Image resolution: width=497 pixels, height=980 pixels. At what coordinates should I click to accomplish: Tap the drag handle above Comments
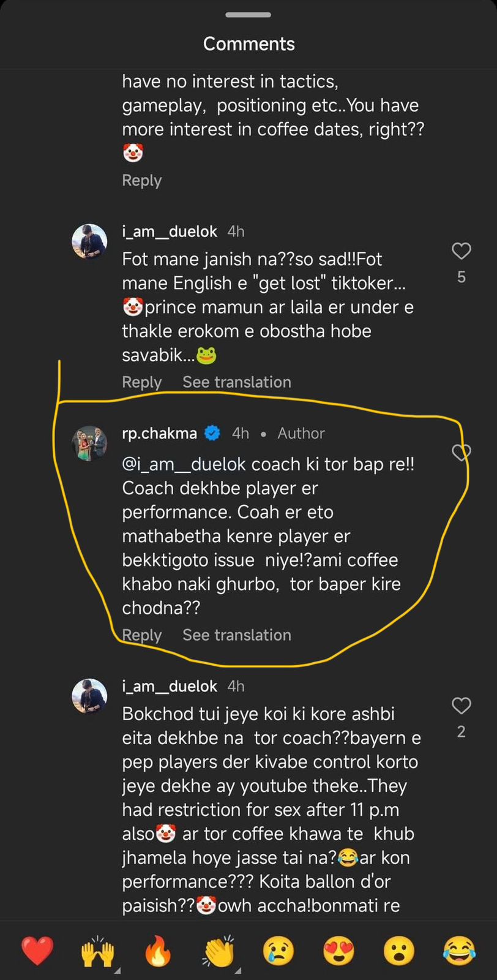[x=248, y=15]
